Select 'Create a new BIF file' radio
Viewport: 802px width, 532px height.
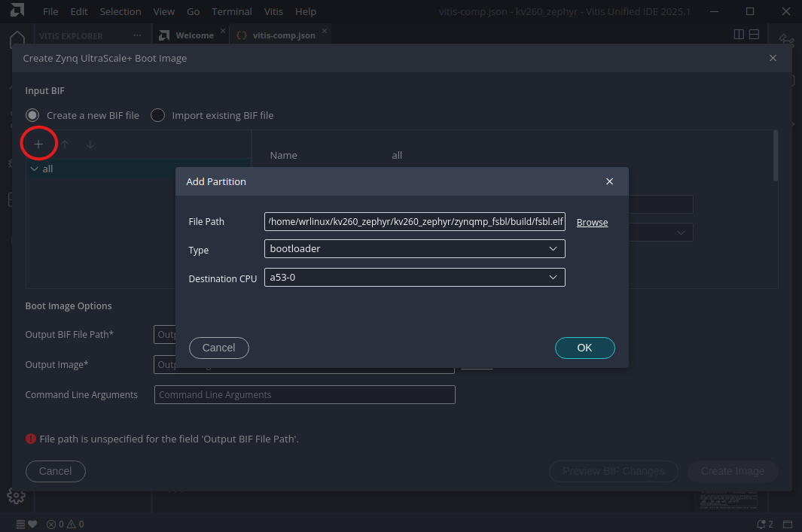click(x=32, y=115)
